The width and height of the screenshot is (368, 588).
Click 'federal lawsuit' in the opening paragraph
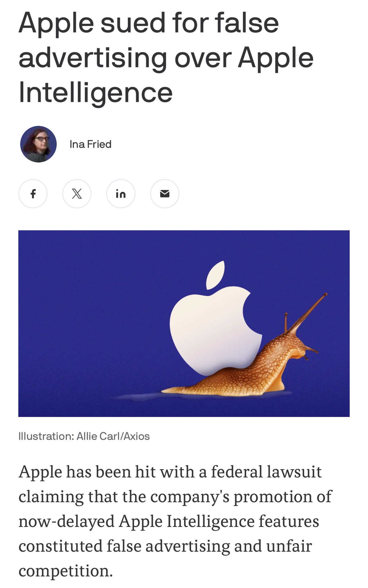point(266,472)
